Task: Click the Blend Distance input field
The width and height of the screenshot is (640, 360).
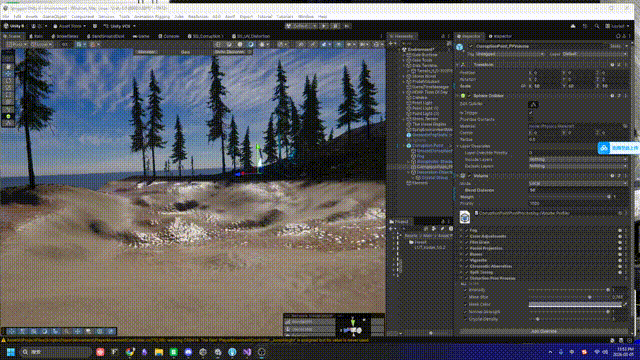Action: (578, 190)
